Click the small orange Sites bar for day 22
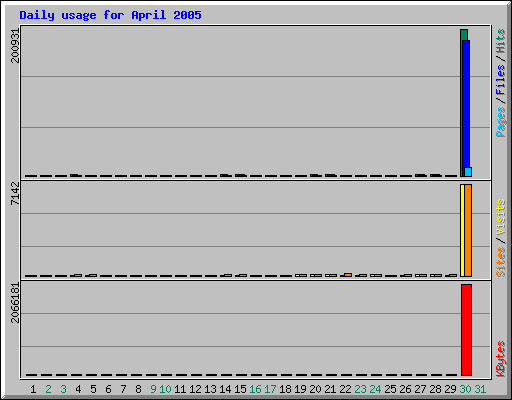 (348, 275)
